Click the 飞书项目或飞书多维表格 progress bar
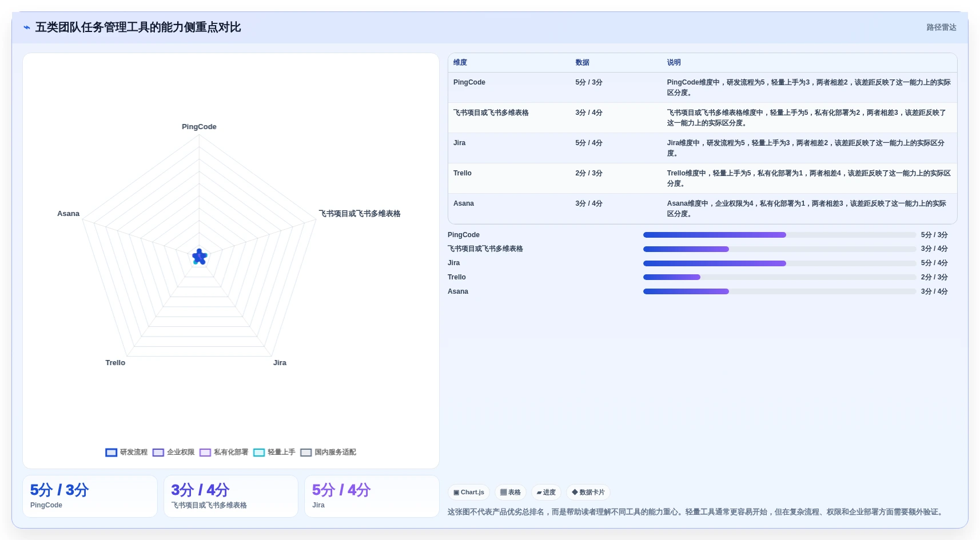The width and height of the screenshot is (980, 540). click(779, 249)
